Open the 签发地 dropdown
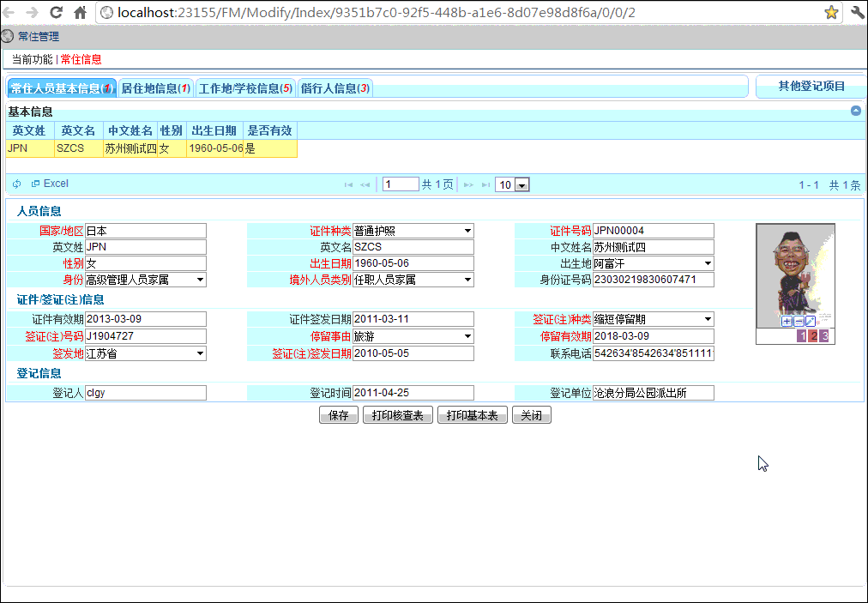This screenshot has width=868, height=603. (x=146, y=353)
